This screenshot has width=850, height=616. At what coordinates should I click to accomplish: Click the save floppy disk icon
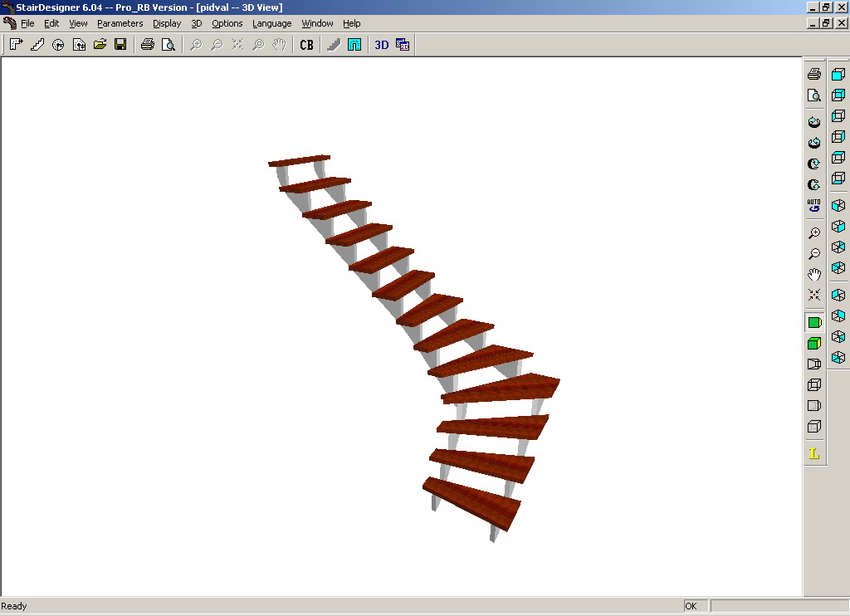[121, 45]
